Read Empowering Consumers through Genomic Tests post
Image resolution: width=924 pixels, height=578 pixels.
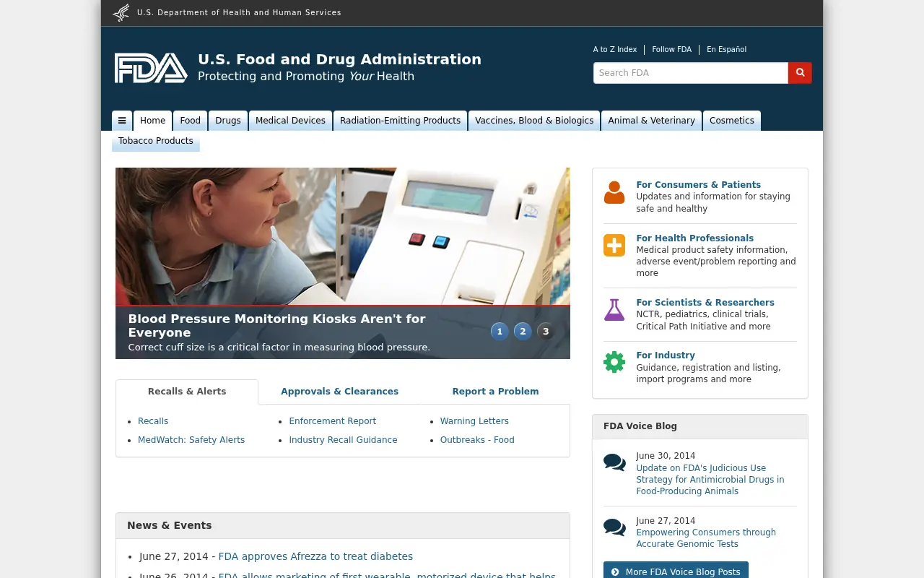pyautogui.click(x=706, y=538)
